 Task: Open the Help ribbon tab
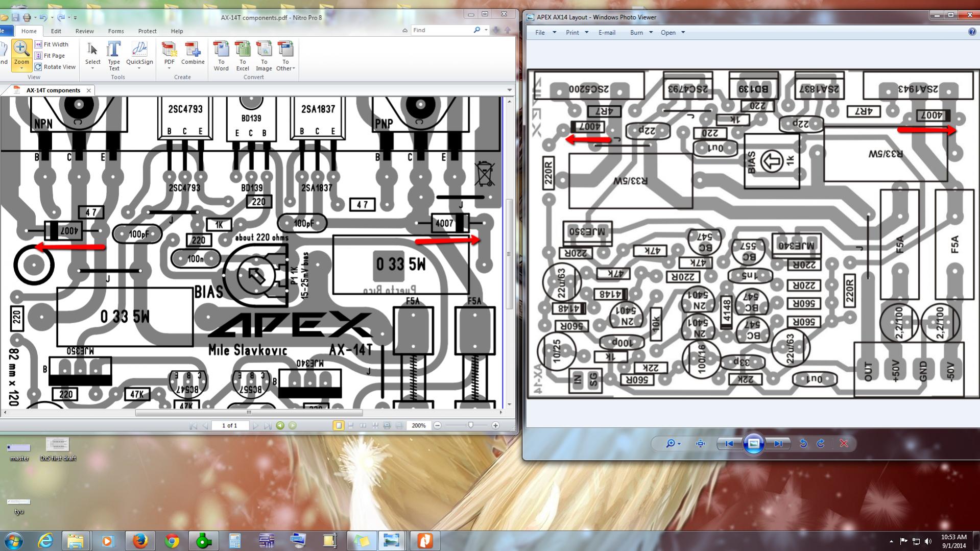(x=177, y=31)
